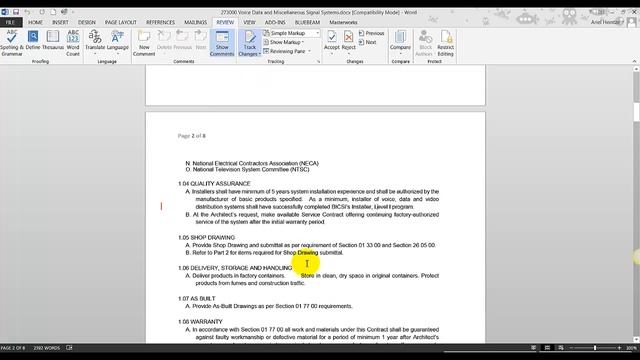Open the Language options menu

tap(118, 43)
